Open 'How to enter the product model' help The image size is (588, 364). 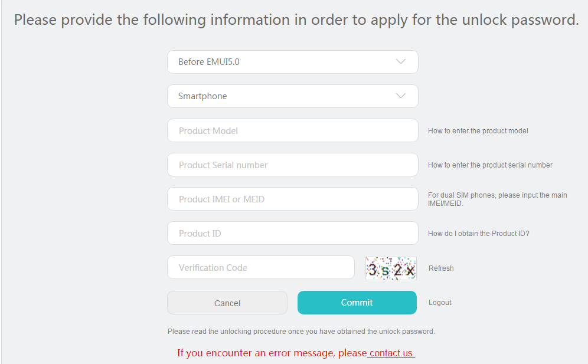(478, 131)
